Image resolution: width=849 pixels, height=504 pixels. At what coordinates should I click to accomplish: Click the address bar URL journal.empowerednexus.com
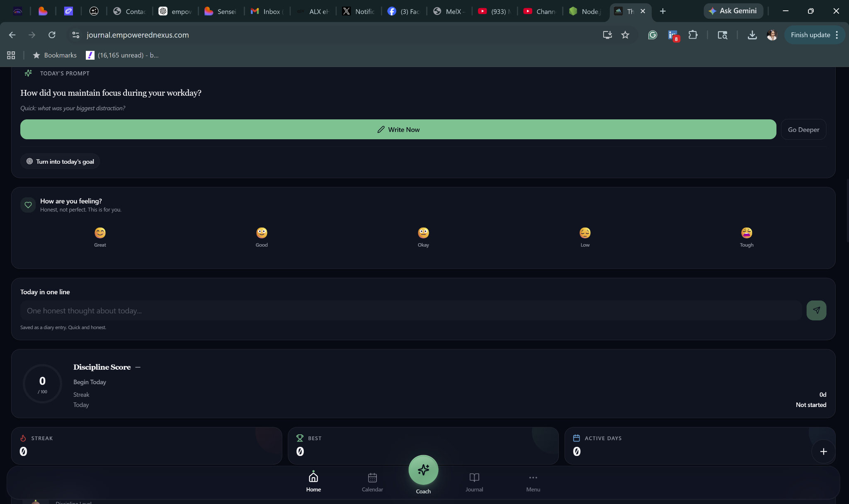pyautogui.click(x=138, y=35)
